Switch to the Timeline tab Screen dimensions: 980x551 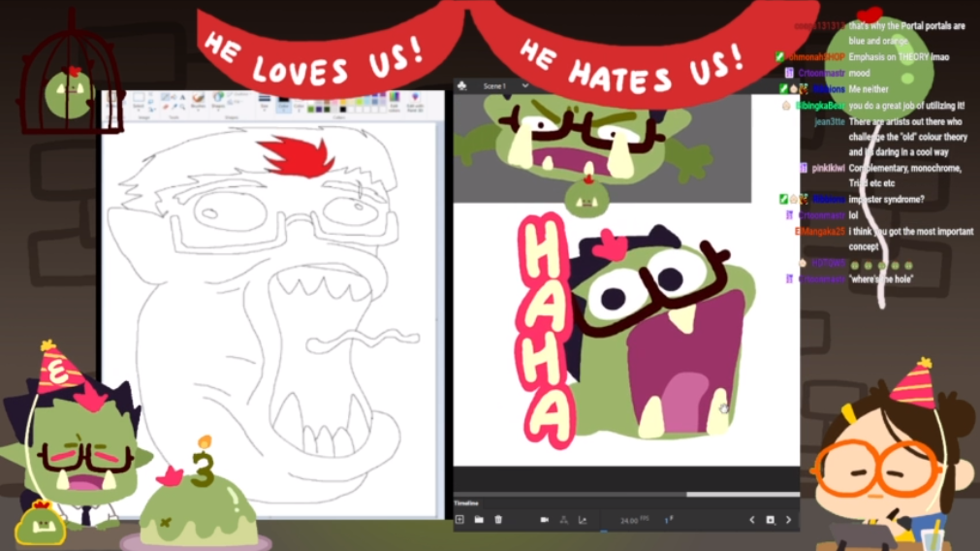[466, 503]
